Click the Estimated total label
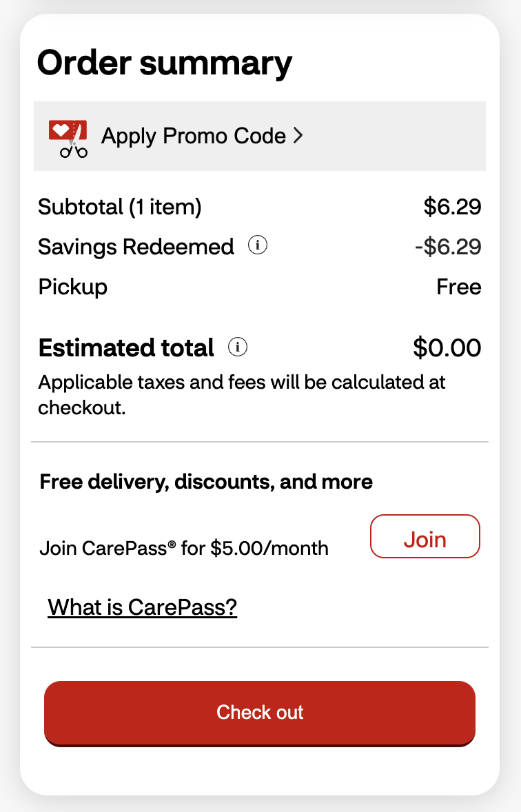This screenshot has height=812, width=521. click(x=126, y=348)
